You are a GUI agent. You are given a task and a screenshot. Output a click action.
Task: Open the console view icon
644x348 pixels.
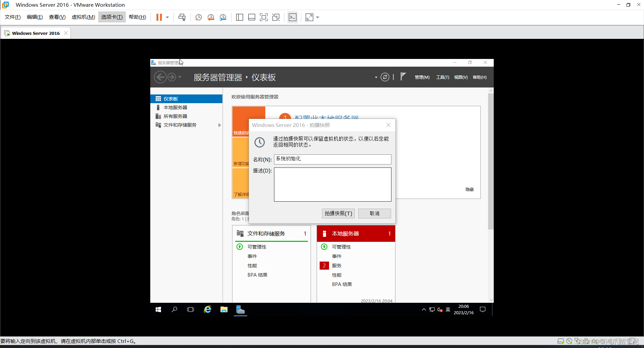pyautogui.click(x=292, y=17)
